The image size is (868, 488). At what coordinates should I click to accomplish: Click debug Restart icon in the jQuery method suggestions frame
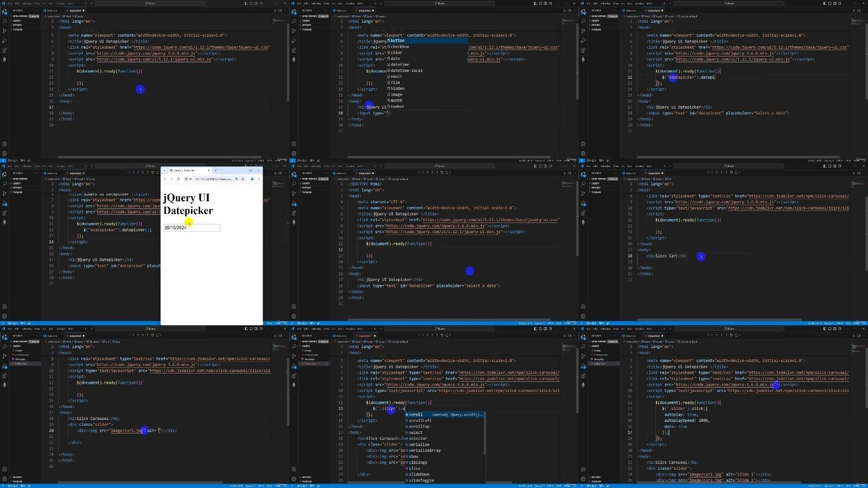(x=442, y=335)
